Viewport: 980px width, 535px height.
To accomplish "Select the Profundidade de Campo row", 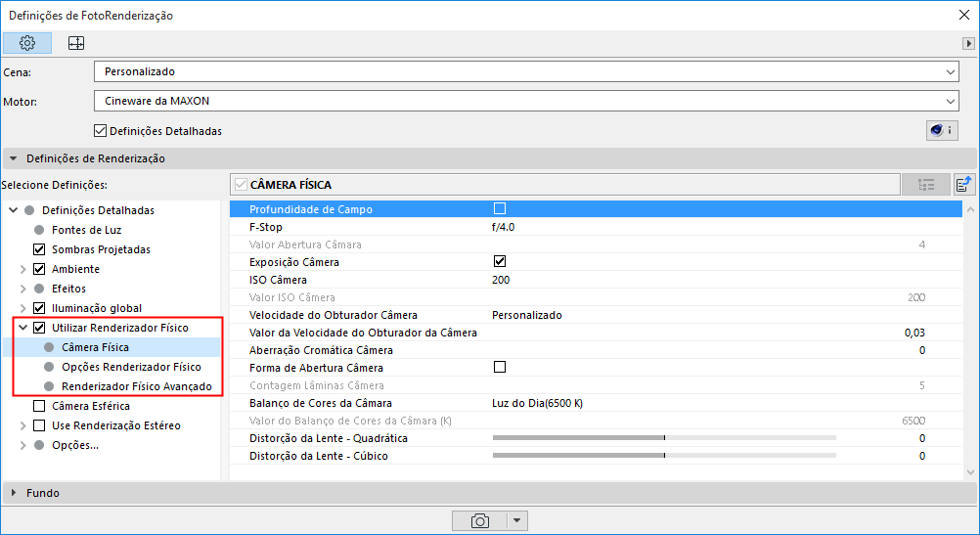I will pos(596,208).
